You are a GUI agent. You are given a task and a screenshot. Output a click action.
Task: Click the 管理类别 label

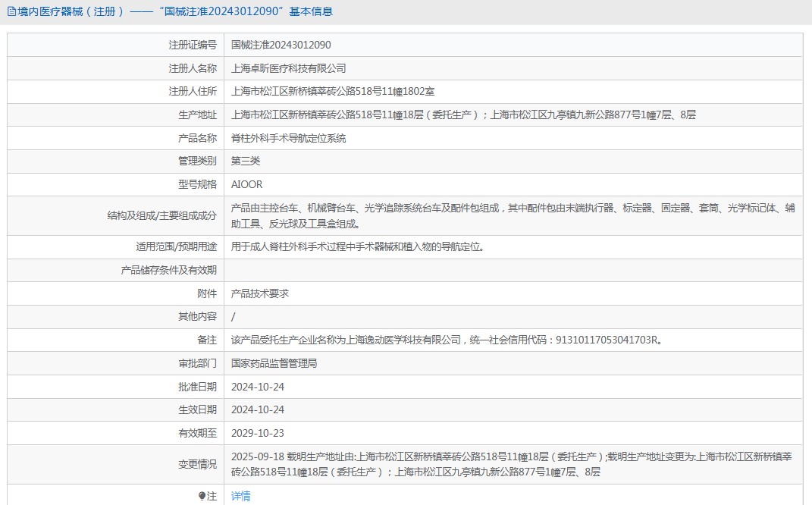pos(197,161)
